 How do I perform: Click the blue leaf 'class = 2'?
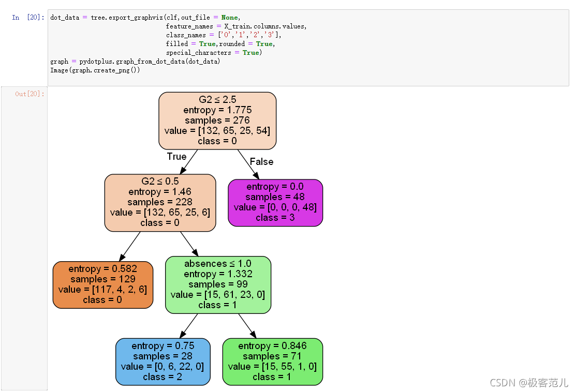point(163,362)
